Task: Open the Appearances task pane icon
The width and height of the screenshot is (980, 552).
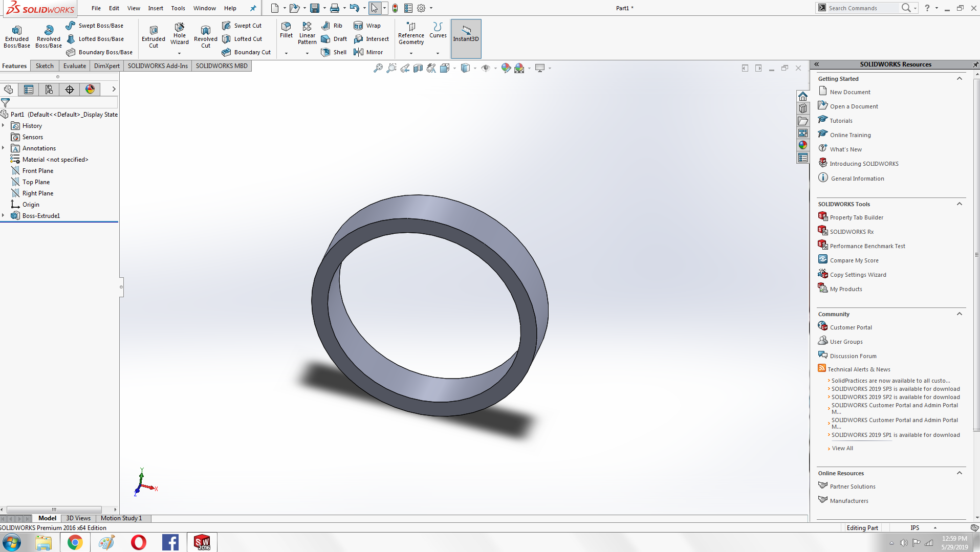Action: pyautogui.click(x=802, y=145)
